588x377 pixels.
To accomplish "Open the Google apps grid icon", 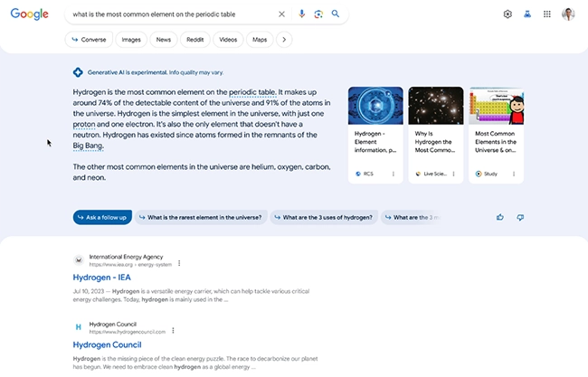I will point(547,14).
